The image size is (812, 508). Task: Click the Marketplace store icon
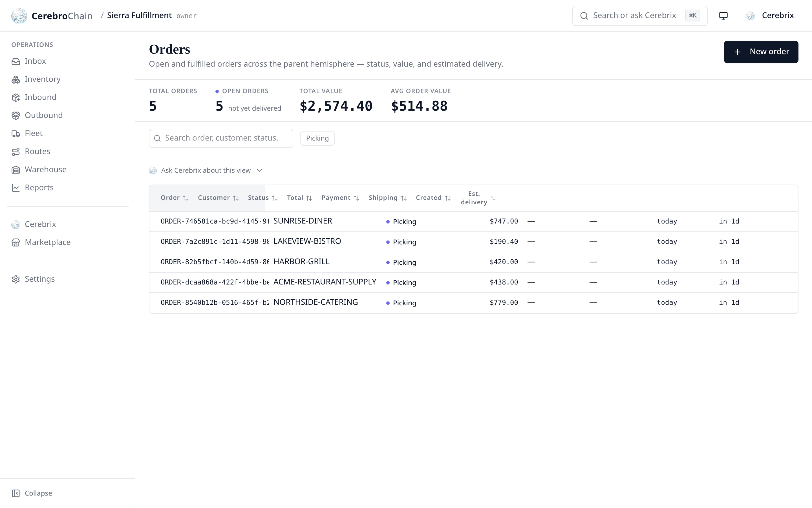click(16, 243)
